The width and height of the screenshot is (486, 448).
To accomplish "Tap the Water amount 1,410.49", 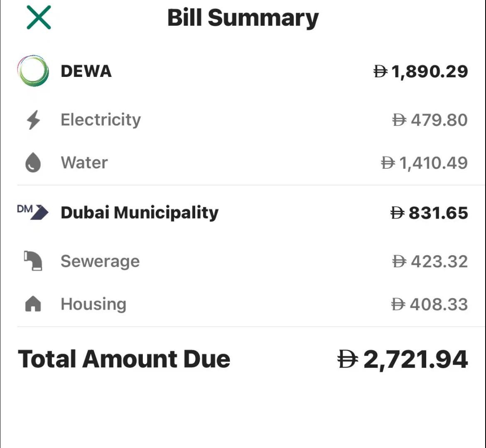I will [425, 163].
